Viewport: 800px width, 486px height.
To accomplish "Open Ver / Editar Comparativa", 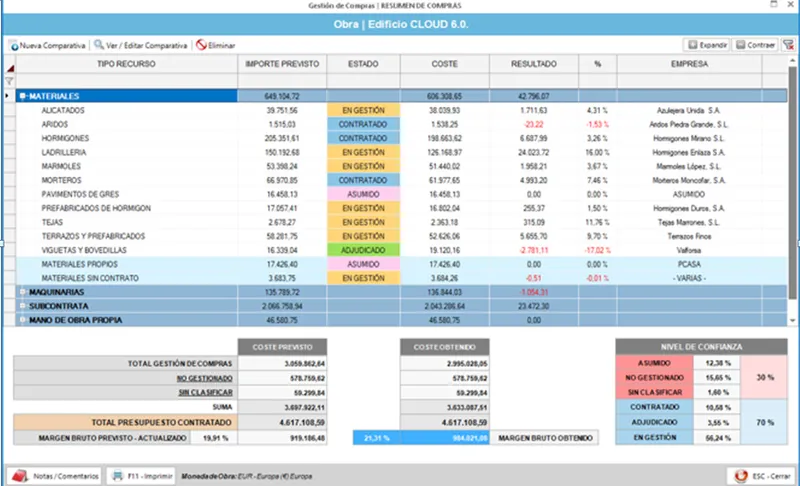I will point(141,45).
